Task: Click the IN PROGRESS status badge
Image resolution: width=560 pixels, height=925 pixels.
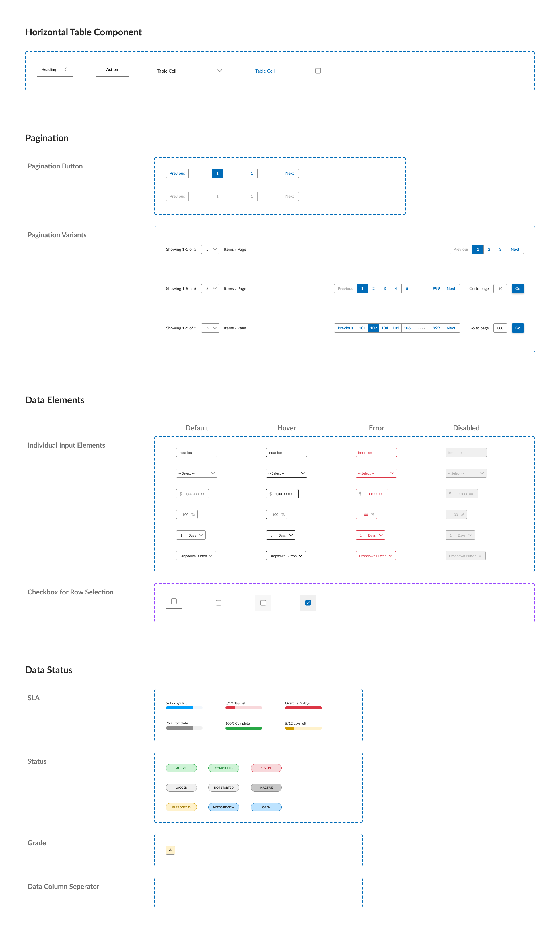Action: (181, 807)
